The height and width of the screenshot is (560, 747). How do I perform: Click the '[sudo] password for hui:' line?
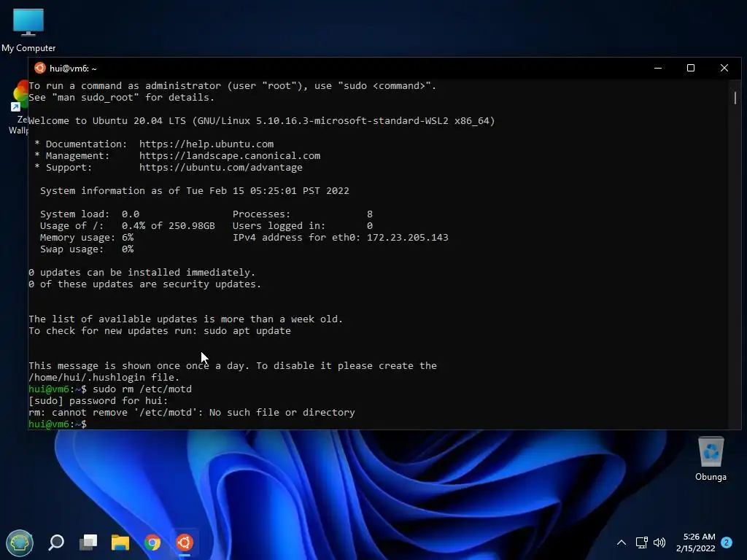click(x=98, y=400)
